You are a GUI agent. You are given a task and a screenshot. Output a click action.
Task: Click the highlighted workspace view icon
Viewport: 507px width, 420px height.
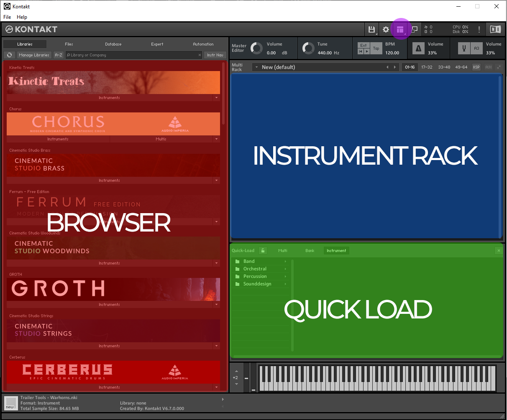(x=400, y=29)
